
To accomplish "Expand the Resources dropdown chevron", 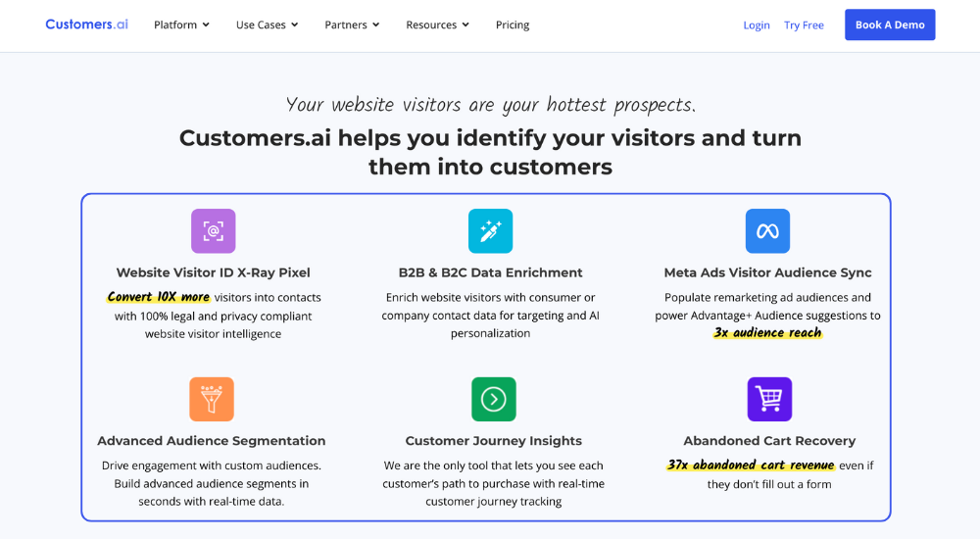I will 465,25.
